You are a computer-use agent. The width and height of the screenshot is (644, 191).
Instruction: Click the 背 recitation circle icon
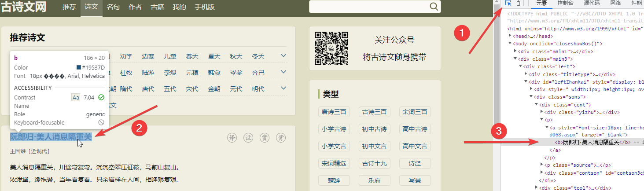coord(281,138)
